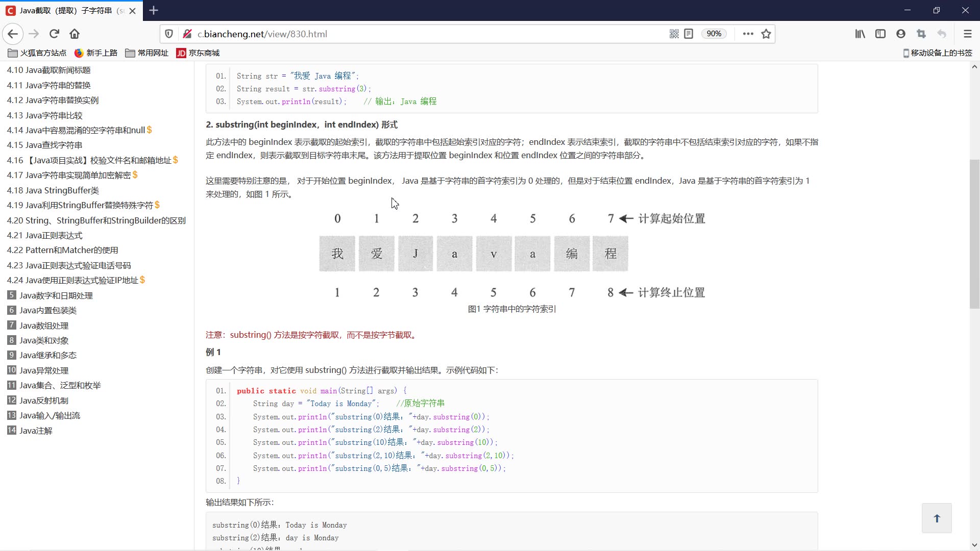The image size is (980, 551).
Task: Open site security lock info
Action: click(x=187, y=34)
